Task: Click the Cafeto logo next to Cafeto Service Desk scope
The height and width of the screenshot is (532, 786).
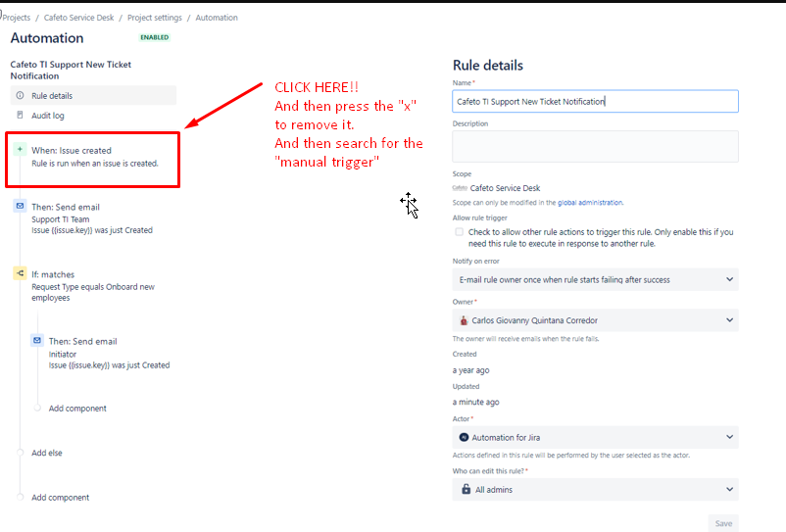Action: point(460,188)
